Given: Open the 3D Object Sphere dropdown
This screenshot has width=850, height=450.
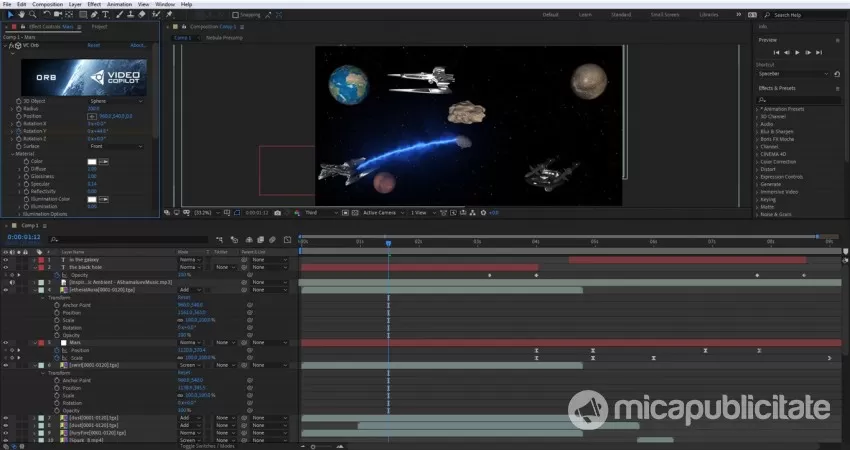Looking at the screenshot, I should (x=116, y=101).
